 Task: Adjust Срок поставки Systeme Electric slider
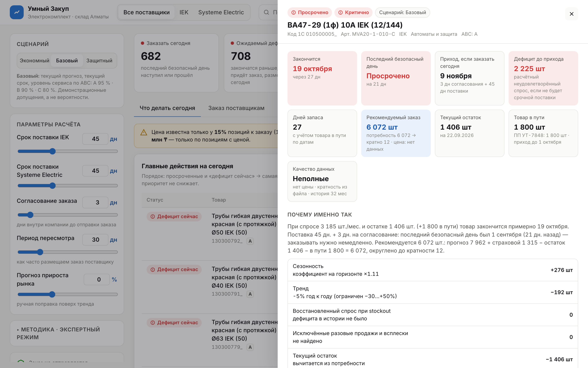click(68, 185)
